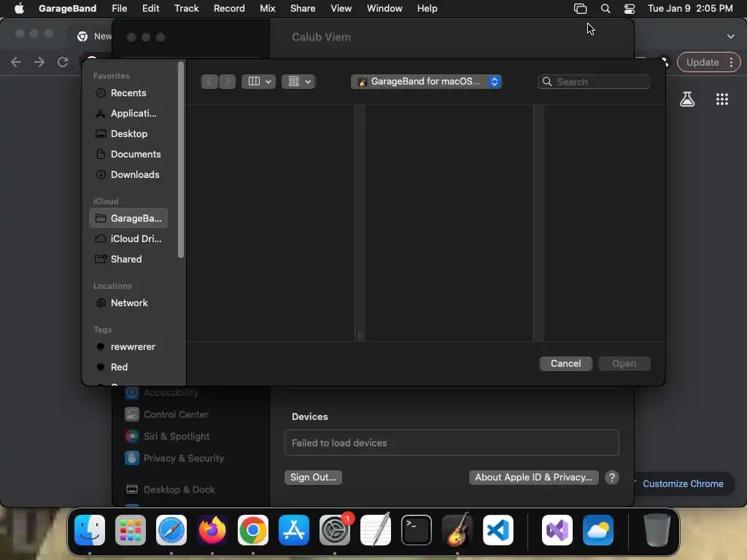Open GarageBand from the Dock

point(457,530)
